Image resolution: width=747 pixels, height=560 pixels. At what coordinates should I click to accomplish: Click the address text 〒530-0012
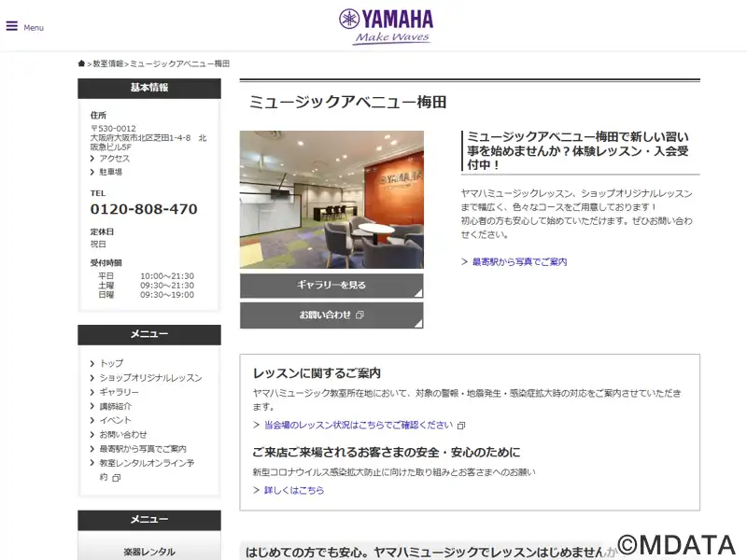point(113,129)
